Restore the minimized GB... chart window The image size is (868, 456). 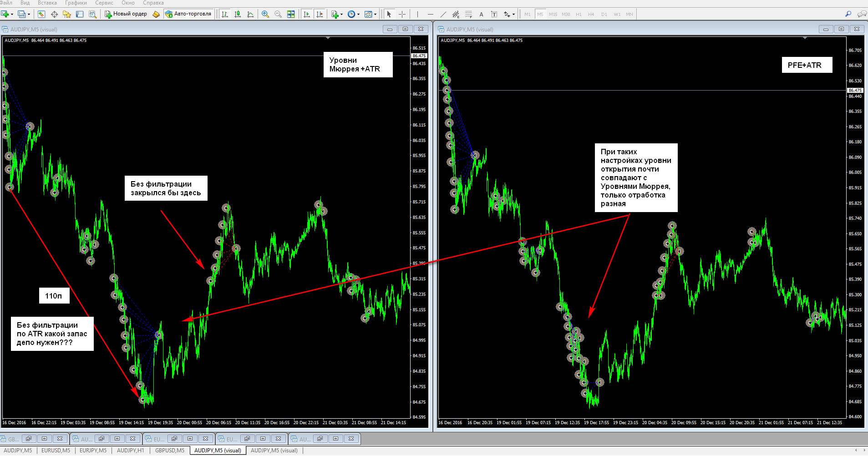(28, 439)
